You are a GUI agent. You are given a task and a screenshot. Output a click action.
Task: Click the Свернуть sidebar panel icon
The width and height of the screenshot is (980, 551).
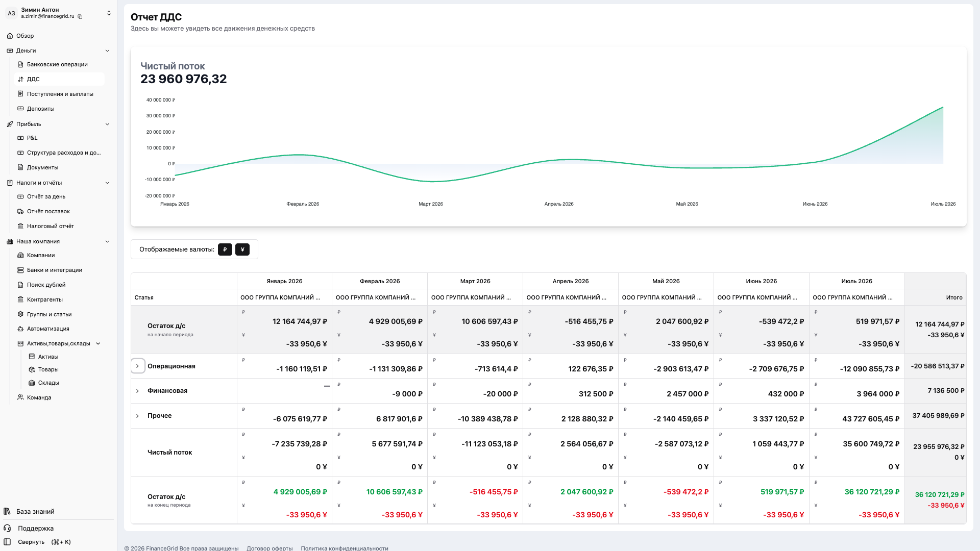click(7, 542)
